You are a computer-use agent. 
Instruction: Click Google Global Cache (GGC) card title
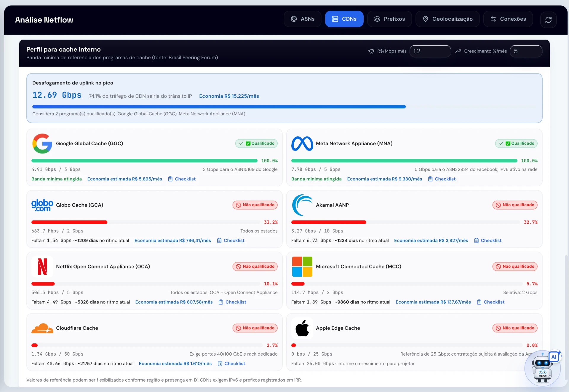(x=89, y=143)
